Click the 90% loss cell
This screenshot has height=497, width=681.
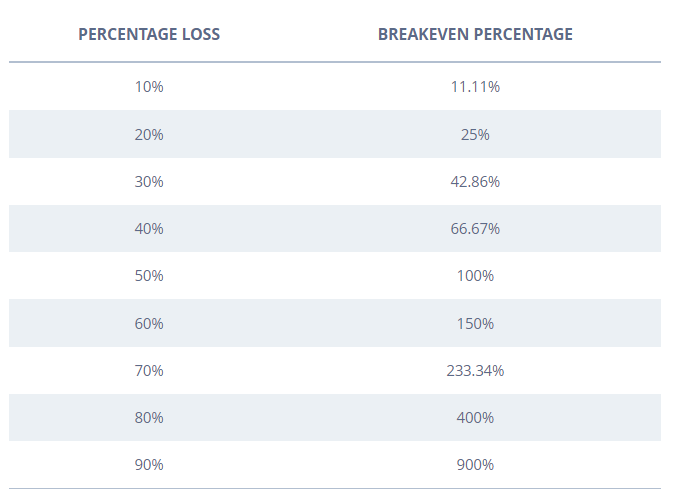(149, 465)
